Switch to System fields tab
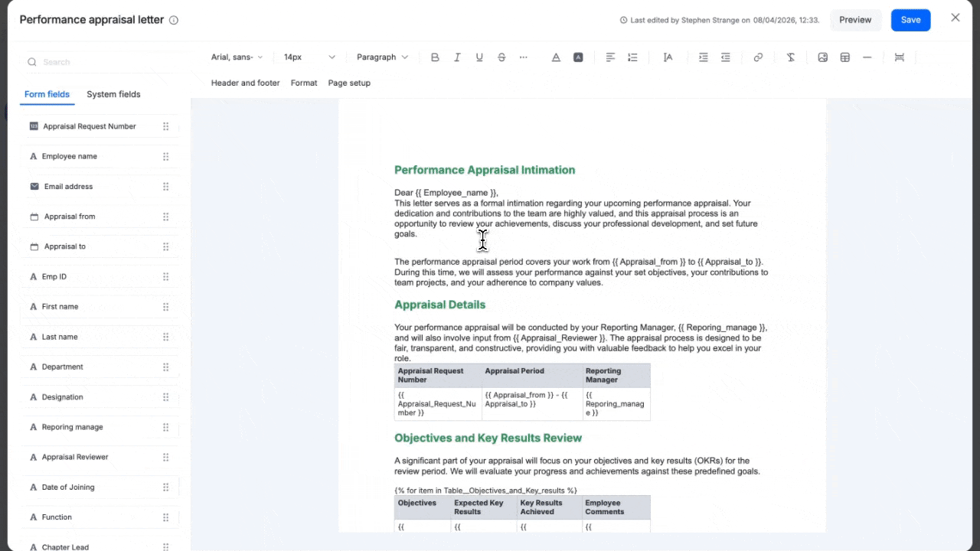The image size is (980, 551). coord(113,94)
